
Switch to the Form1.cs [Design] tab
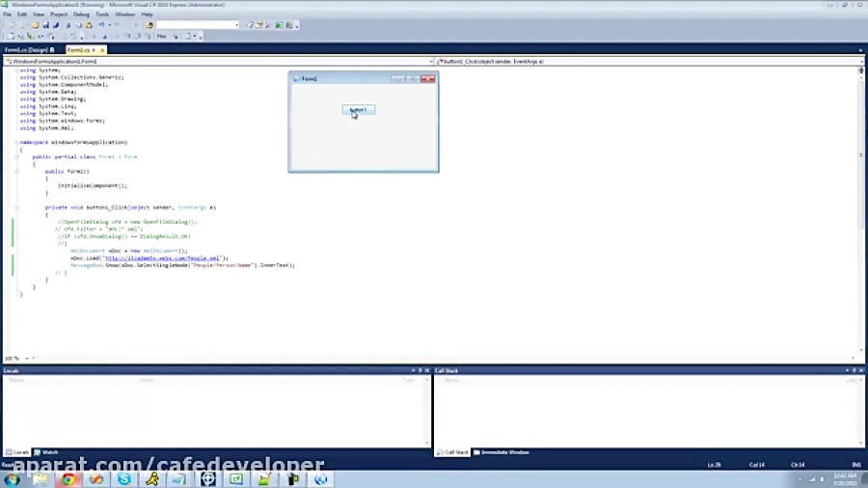[29, 50]
